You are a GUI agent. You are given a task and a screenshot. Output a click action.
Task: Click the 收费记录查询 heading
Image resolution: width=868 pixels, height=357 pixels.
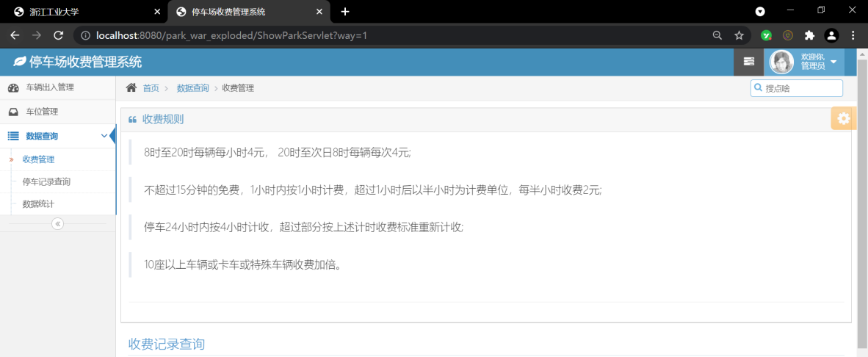coord(167,345)
